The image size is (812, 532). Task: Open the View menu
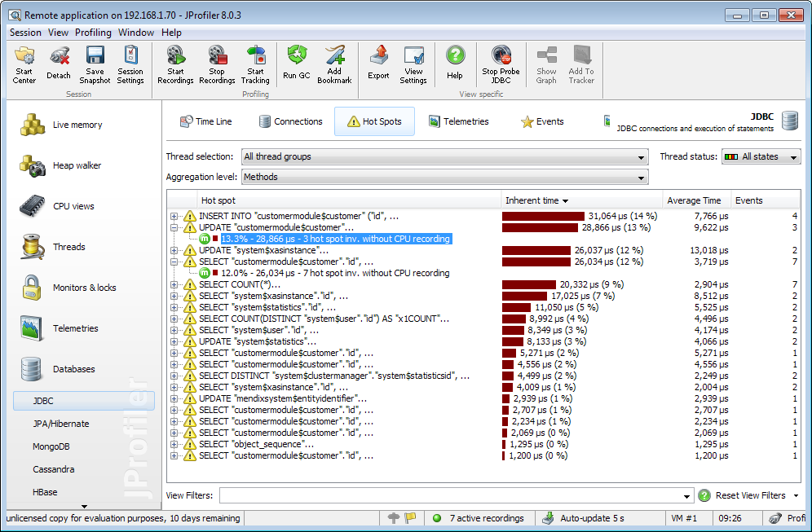point(58,33)
